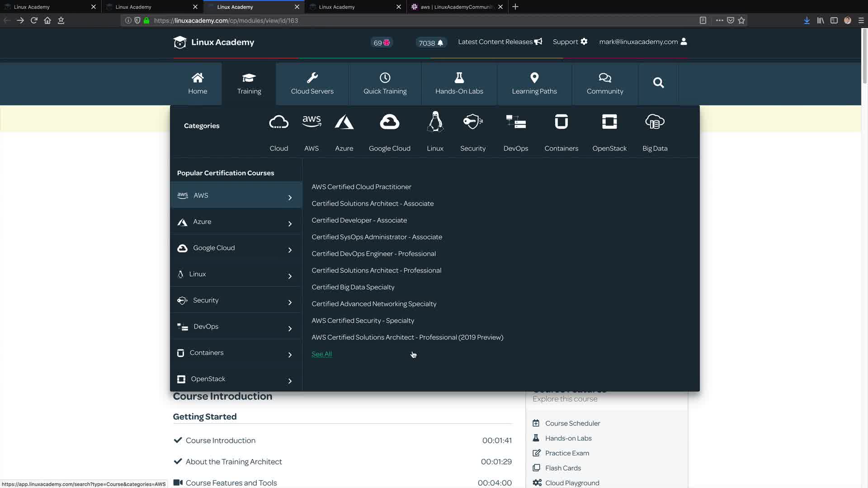Click the browser URL address field
This screenshot has height=488, width=868.
point(407,20)
